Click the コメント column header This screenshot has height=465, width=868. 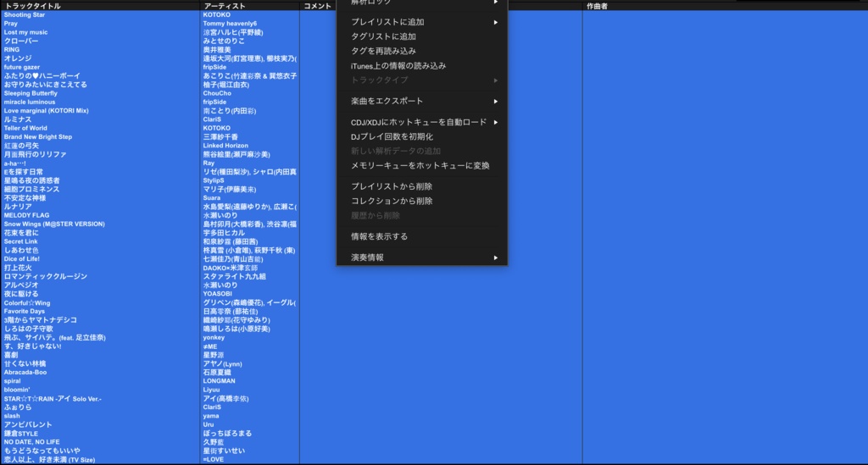point(317,6)
